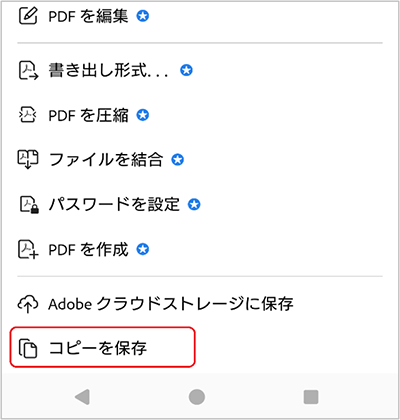
Task: Tap the premium star badge beside パスワードを設定
Action: (x=194, y=204)
